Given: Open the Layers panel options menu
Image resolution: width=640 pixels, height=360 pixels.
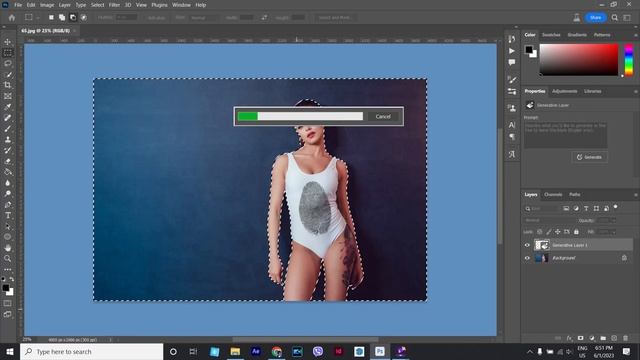Looking at the screenshot, I should [636, 195].
